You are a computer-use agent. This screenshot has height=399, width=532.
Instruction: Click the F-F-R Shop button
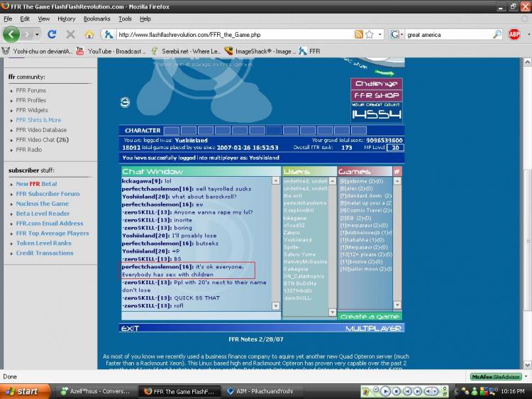tap(376, 95)
